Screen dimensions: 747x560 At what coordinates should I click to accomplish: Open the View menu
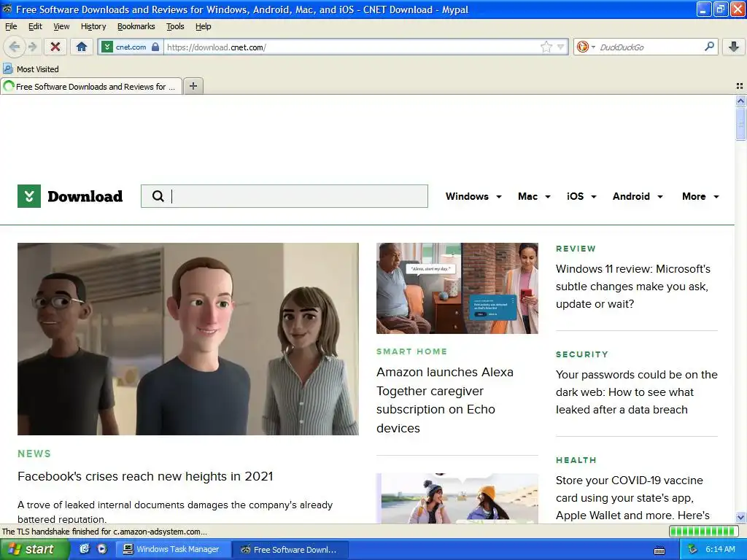[61, 27]
